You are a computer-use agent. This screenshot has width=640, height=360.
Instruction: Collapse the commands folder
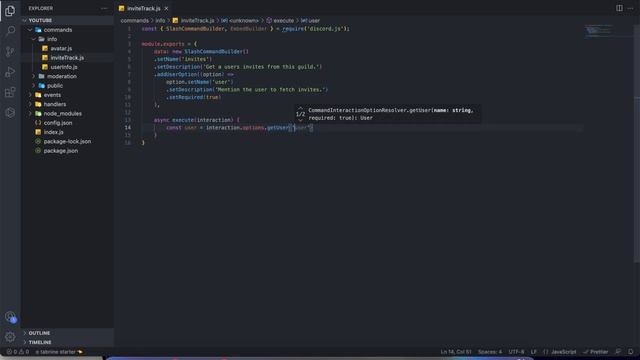(x=67, y=30)
